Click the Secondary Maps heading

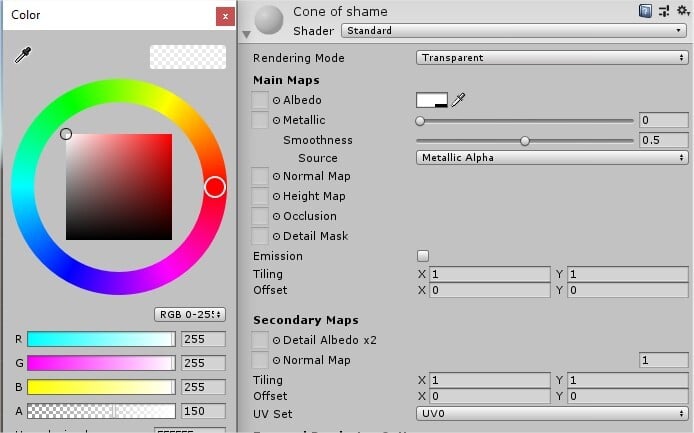(305, 320)
